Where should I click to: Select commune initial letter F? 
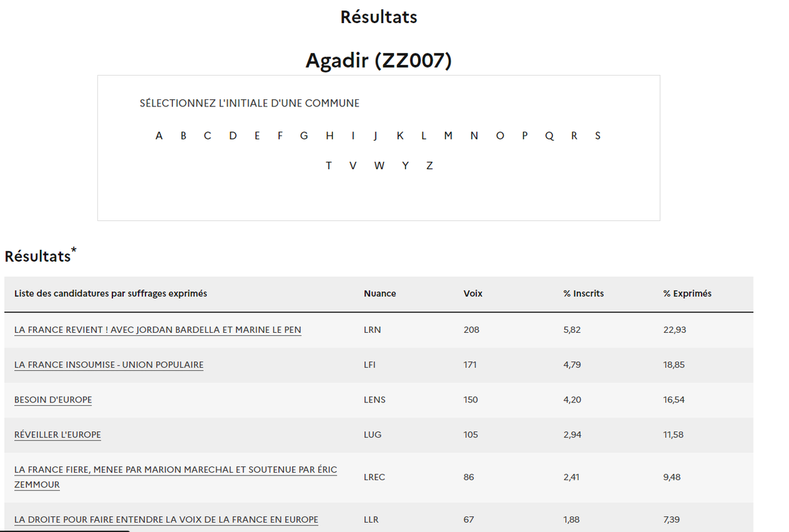[x=280, y=136]
